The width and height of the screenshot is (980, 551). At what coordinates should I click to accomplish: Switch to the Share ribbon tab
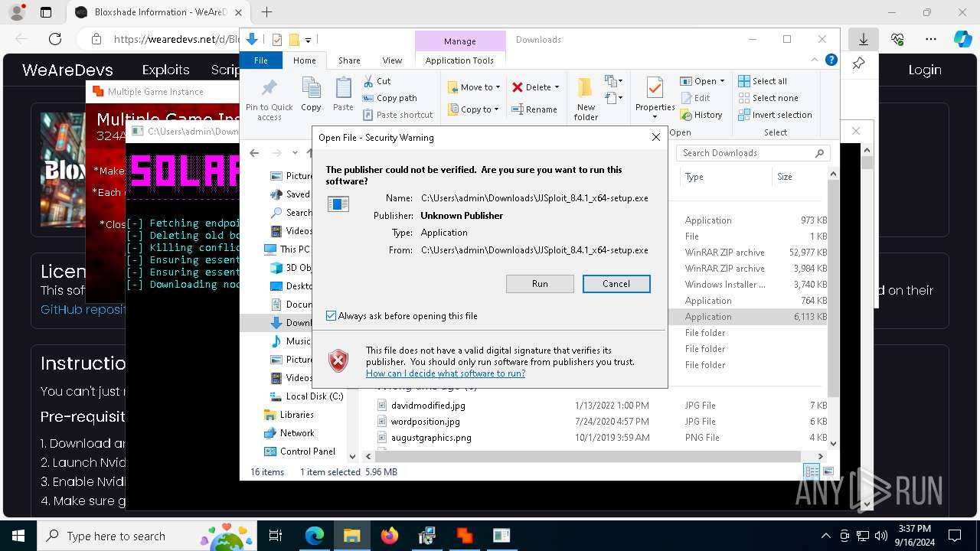pos(349,60)
